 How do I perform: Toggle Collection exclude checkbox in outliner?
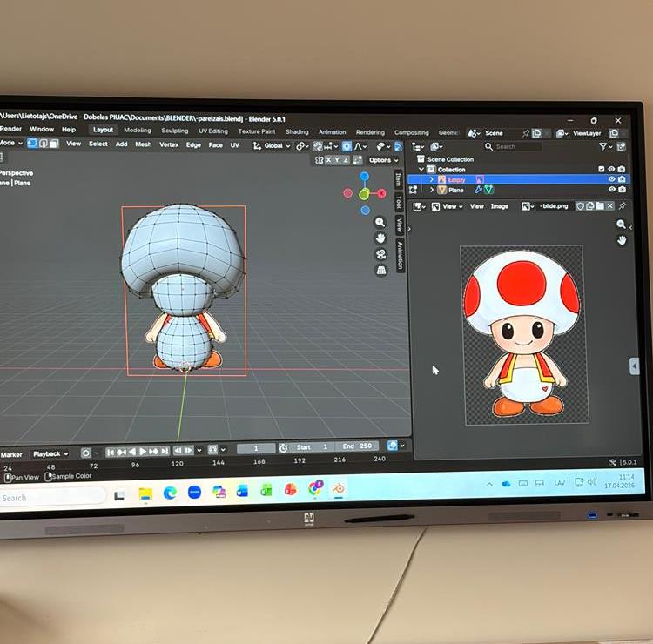[601, 169]
